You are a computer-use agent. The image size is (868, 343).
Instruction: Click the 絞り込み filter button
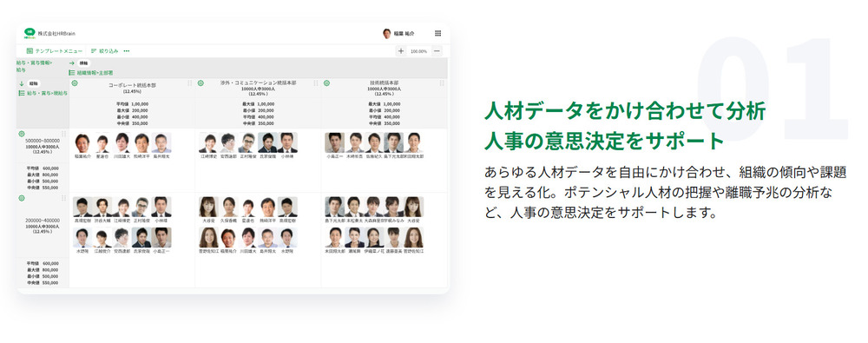[x=105, y=51]
